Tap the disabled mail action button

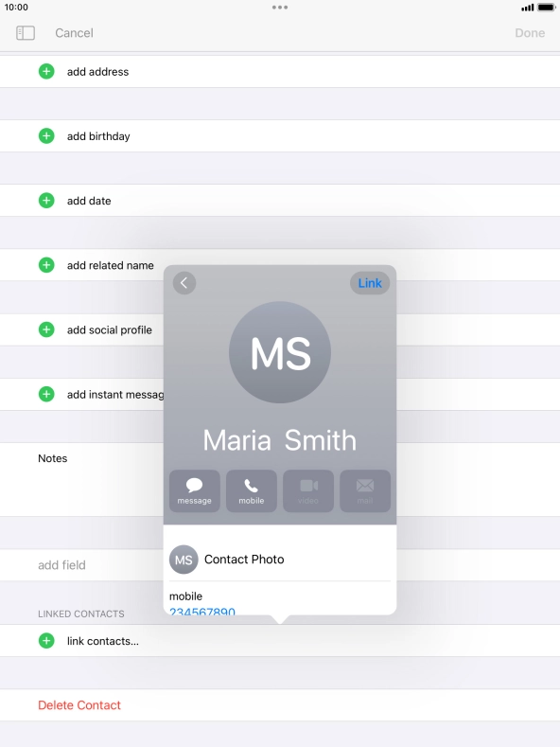tap(365, 490)
